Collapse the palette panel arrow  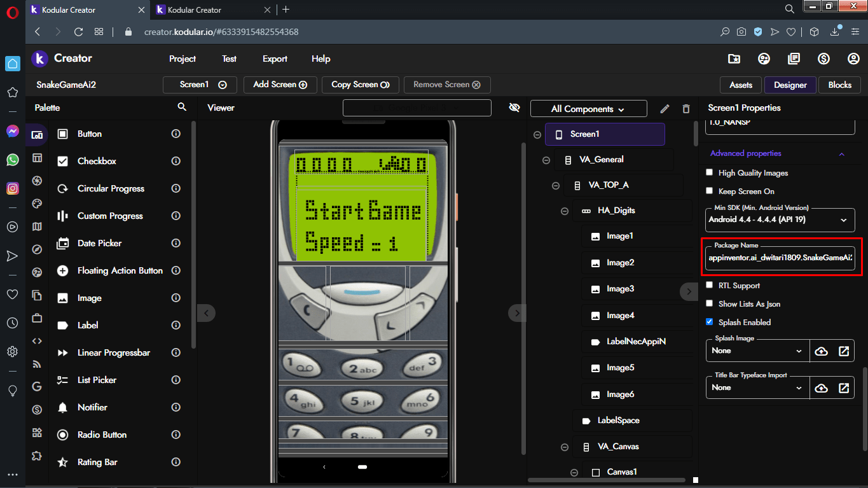(206, 312)
